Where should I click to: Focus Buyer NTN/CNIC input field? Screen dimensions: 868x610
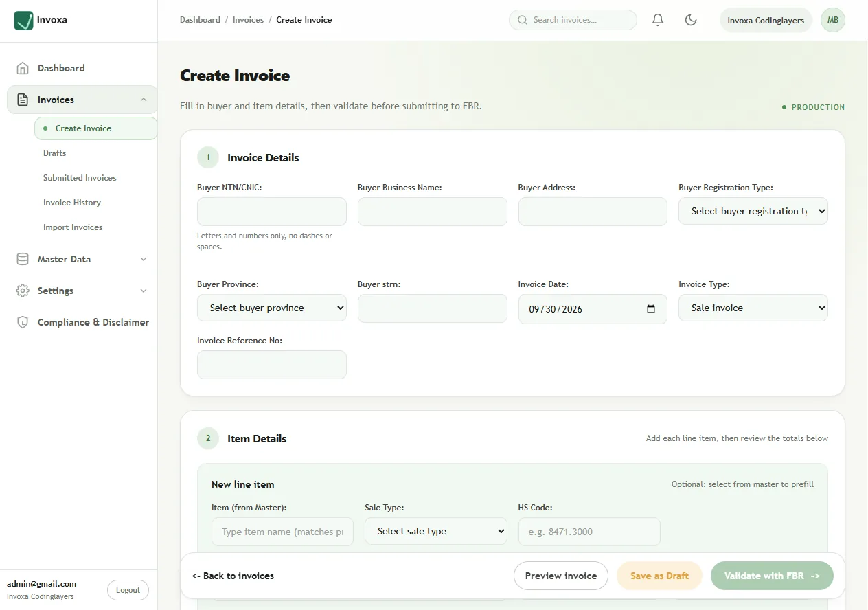coord(272,212)
